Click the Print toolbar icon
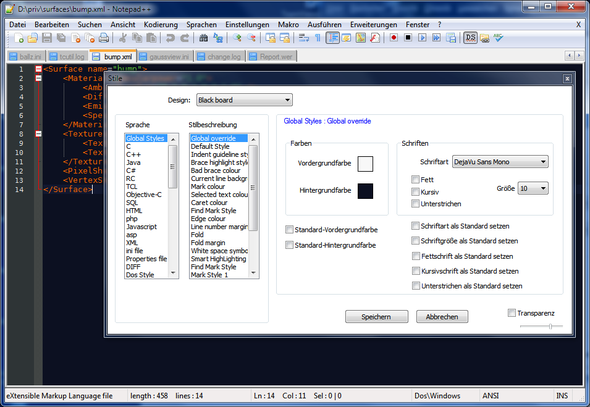This screenshot has width=590, height=407. [104, 38]
